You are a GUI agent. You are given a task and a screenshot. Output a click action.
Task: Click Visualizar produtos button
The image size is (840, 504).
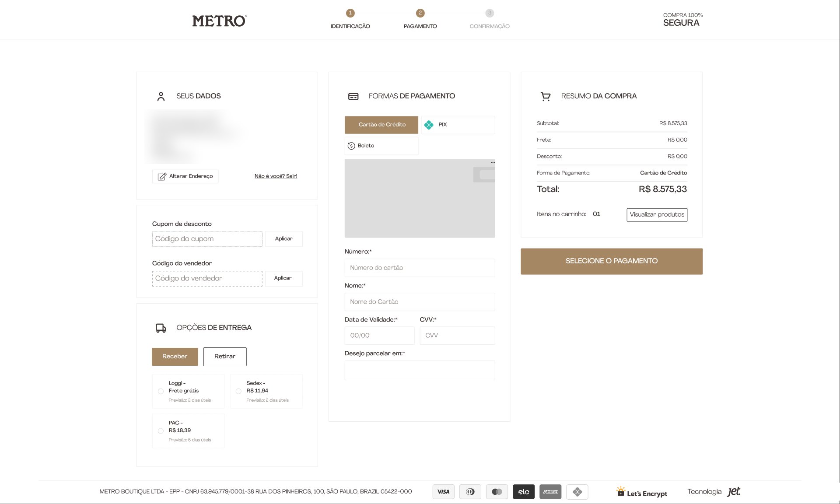[x=657, y=215]
